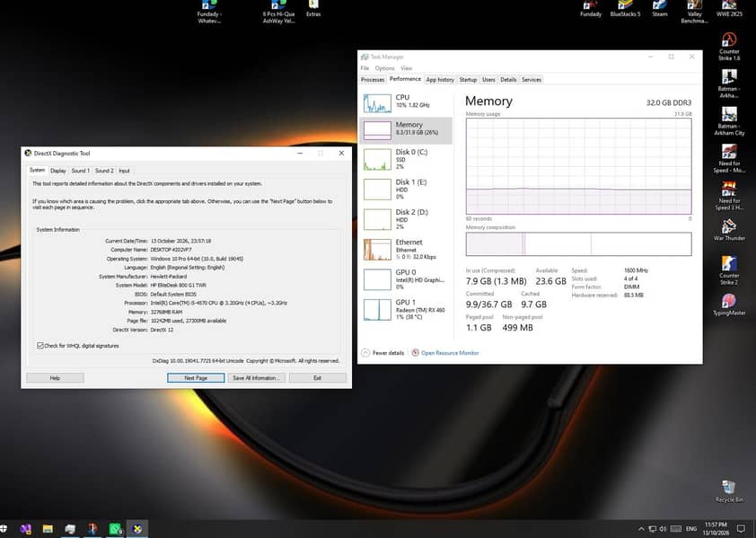Switch to the App history tab
This screenshot has width=756, height=538.
(440, 80)
